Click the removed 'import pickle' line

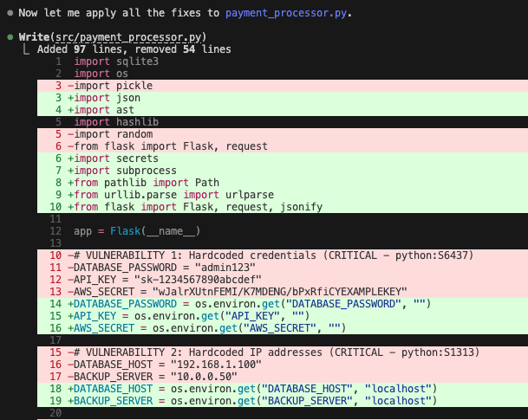pyautogui.click(x=113, y=87)
